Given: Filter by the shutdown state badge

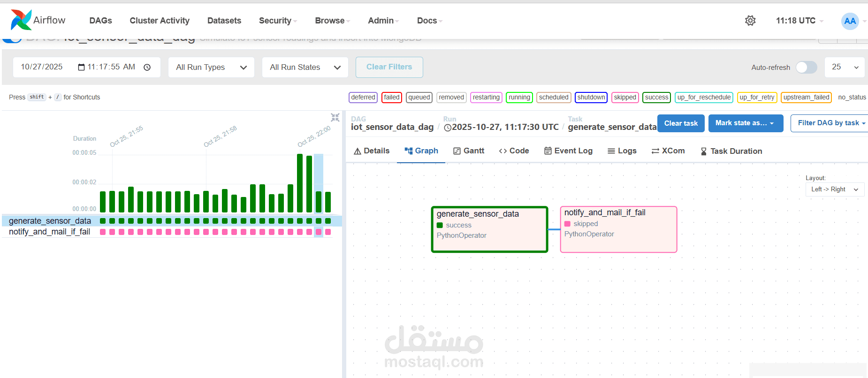Looking at the screenshot, I should coord(591,97).
